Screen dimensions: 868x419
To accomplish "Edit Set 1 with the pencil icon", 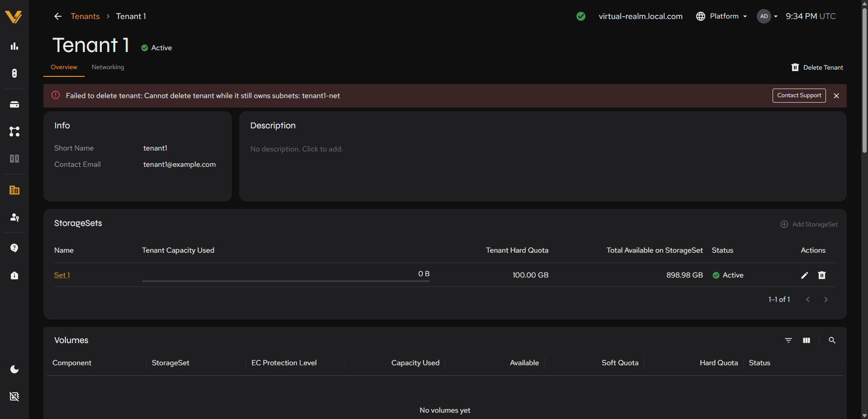I will point(804,275).
